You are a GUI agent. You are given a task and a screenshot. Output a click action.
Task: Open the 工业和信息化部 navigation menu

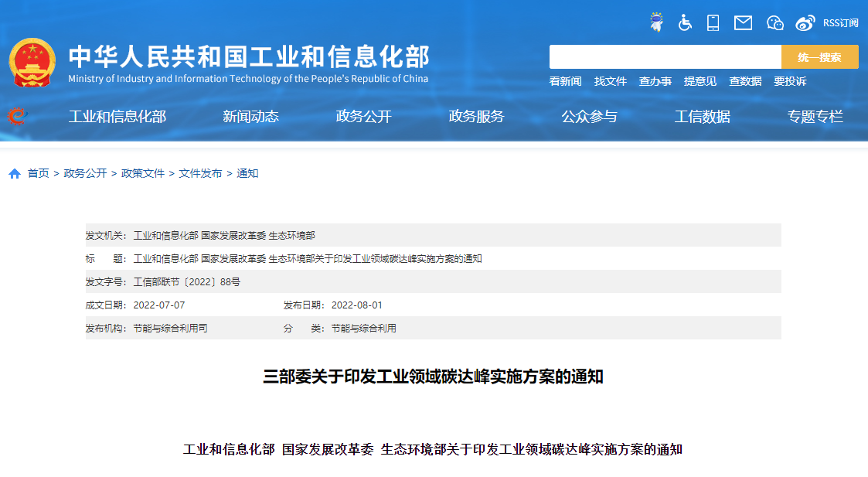[117, 116]
